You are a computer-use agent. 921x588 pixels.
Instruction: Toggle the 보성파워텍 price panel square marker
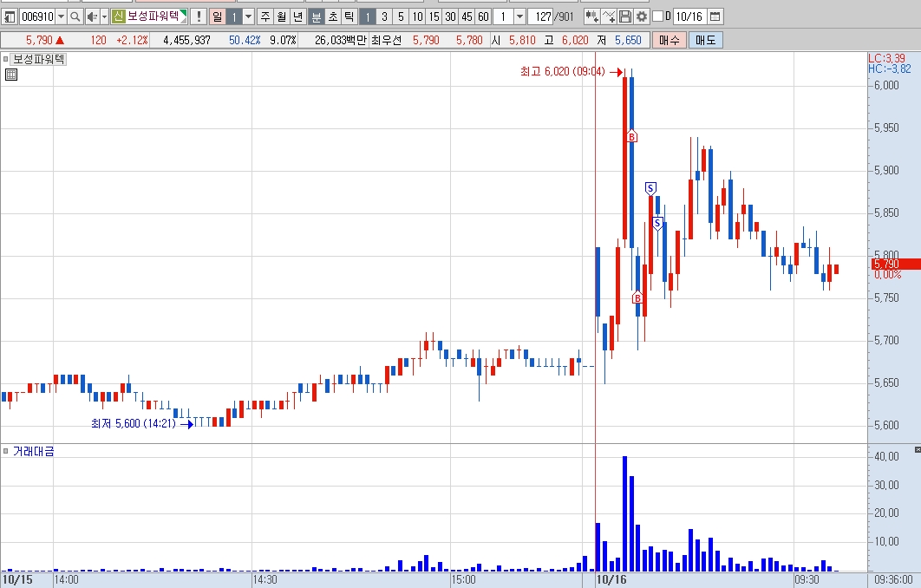6,59
